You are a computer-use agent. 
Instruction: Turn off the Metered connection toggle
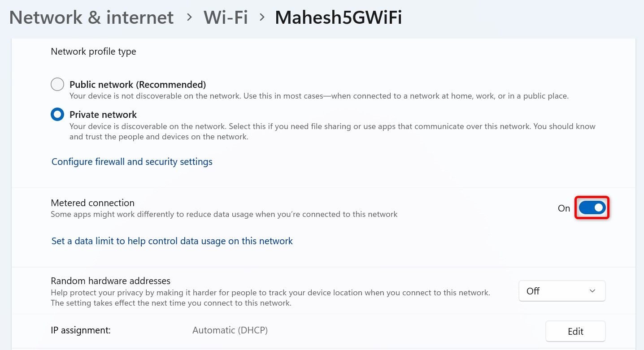point(592,208)
